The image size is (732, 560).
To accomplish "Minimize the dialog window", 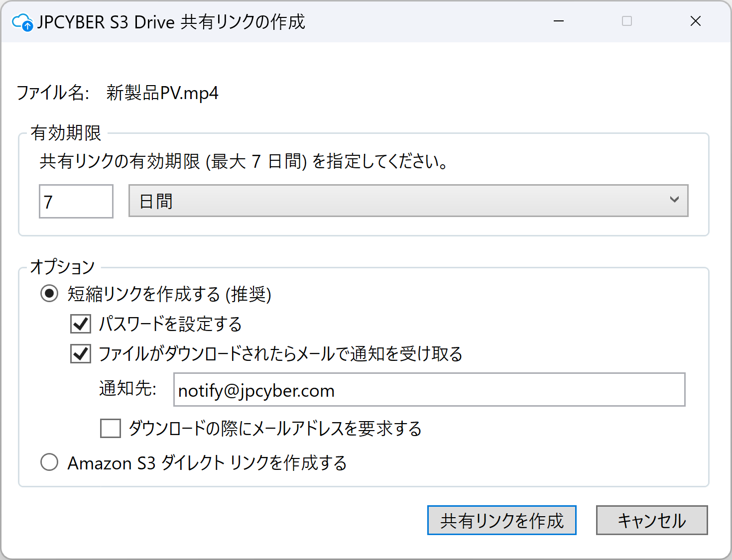I will (x=559, y=21).
